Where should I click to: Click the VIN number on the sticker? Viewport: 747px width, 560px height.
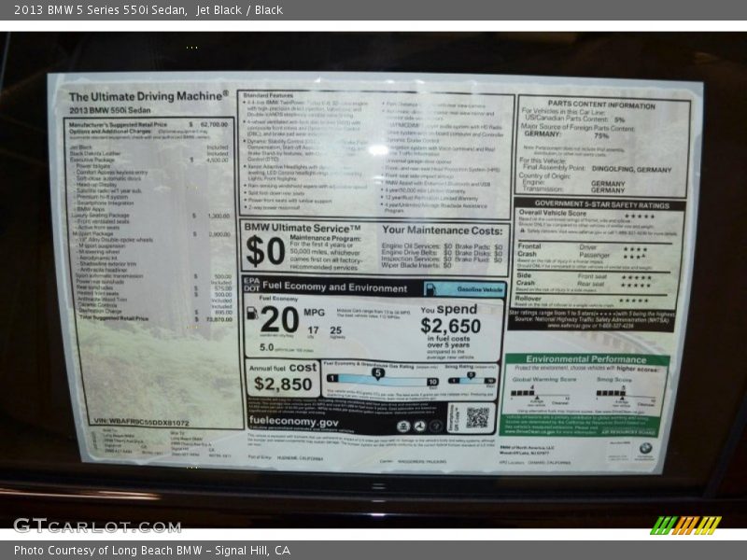coord(142,422)
